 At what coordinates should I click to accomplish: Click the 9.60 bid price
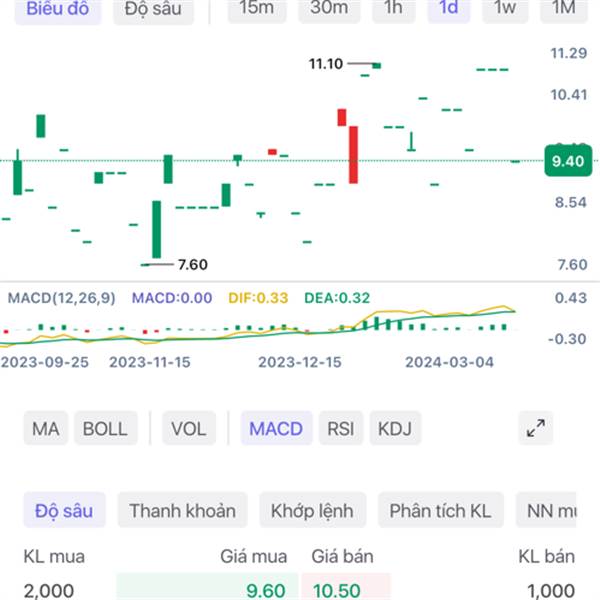click(266, 591)
